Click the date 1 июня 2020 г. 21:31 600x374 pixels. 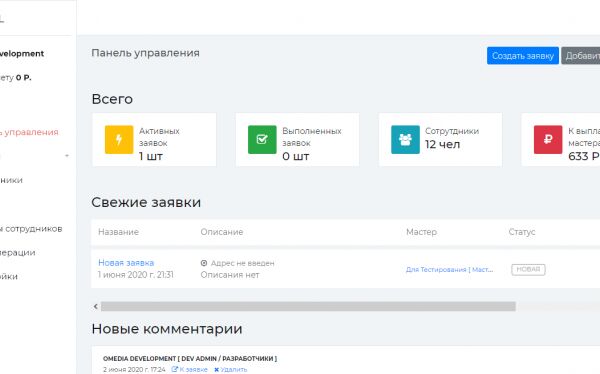[136, 275]
